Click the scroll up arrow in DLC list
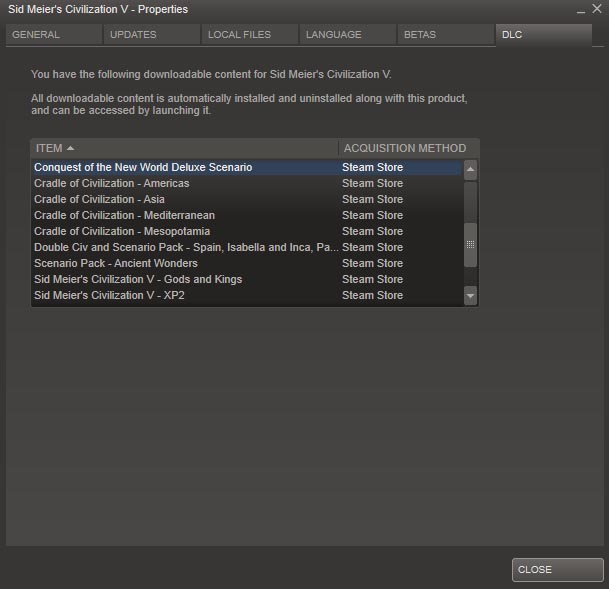Screen dimensions: 609x589 coord(470,170)
